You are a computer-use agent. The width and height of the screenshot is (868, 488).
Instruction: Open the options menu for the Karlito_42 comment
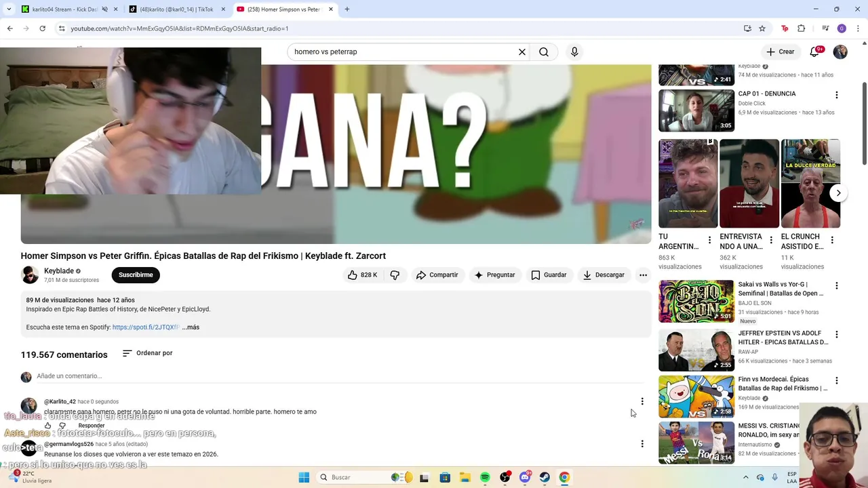tap(642, 401)
